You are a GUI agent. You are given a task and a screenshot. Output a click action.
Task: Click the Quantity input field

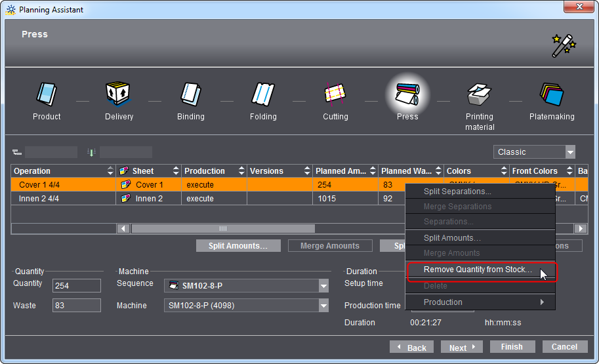point(76,286)
